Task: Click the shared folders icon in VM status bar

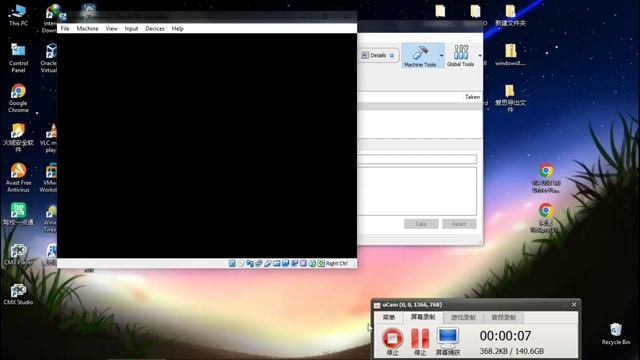Action: [277, 263]
